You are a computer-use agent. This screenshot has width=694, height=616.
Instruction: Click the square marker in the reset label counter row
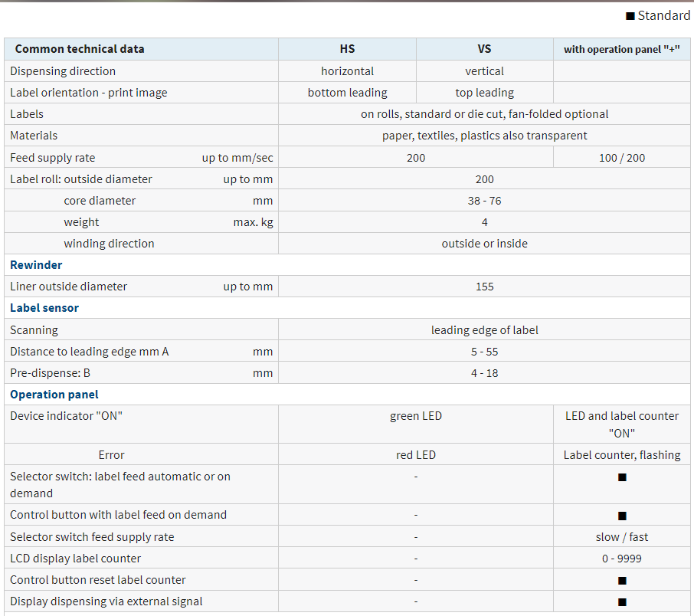(x=622, y=581)
